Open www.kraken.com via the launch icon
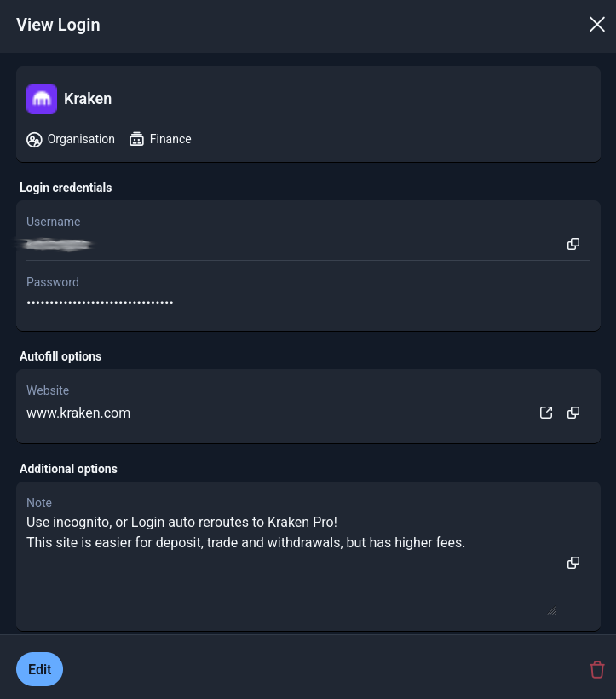The image size is (616, 699). tap(546, 413)
